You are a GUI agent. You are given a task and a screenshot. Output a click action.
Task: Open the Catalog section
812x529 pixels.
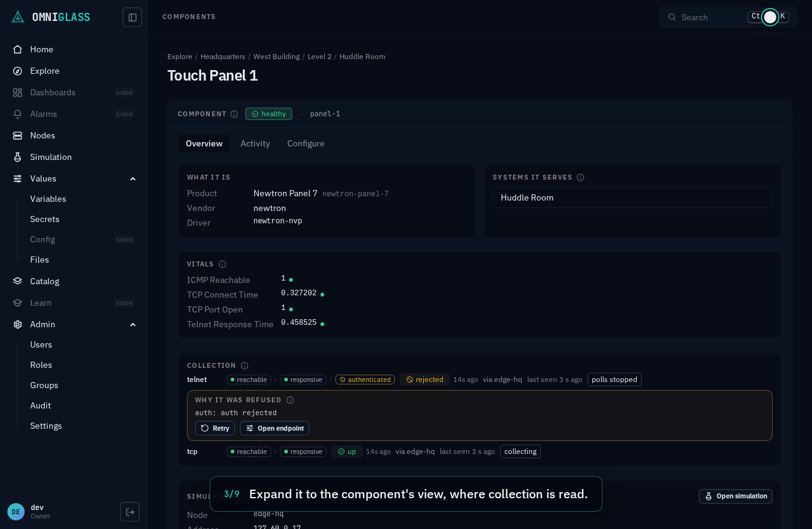click(74, 281)
